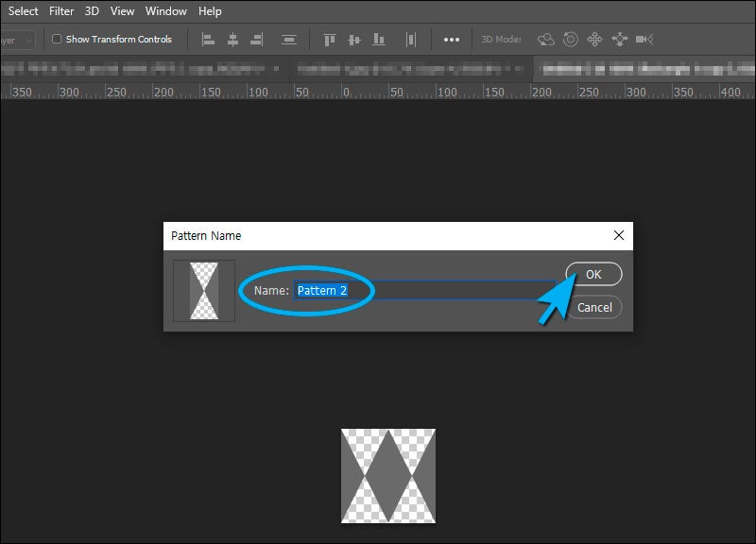Align left edges using the options bar
Image resolution: width=756 pixels, height=544 pixels.
[208, 40]
